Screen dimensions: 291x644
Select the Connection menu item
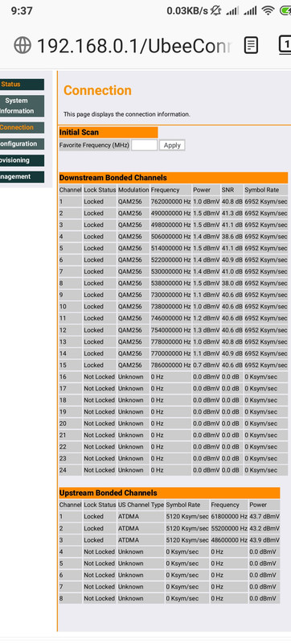tap(23, 127)
